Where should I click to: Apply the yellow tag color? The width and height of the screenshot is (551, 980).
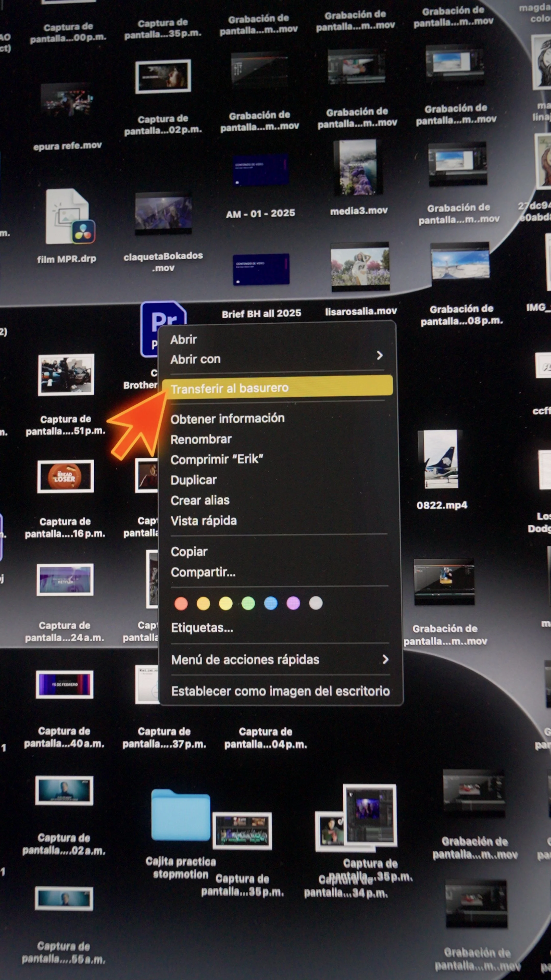tap(226, 603)
